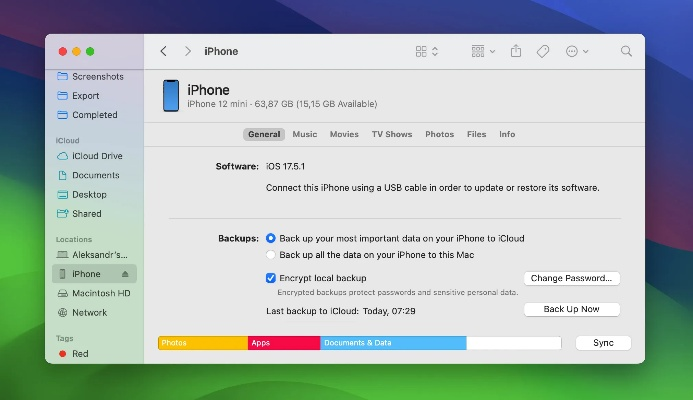Click the Documents & Data storage segment

pos(393,343)
